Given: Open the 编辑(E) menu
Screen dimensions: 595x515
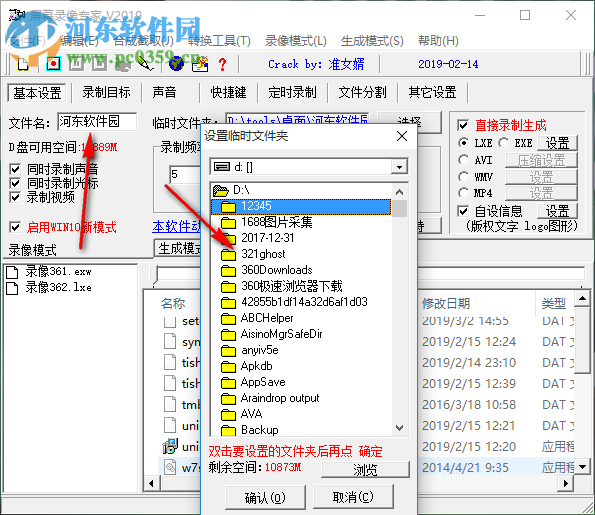Looking at the screenshot, I should [79, 41].
